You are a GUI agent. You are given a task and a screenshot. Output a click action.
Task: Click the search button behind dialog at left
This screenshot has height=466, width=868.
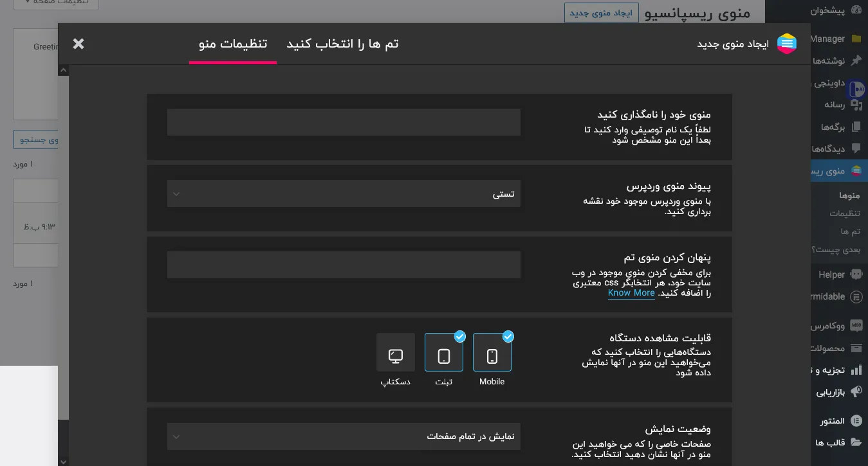pyautogui.click(x=36, y=139)
